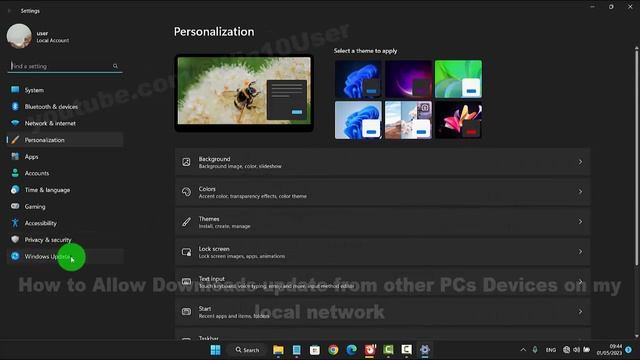Open the white Camtasia recorder taskbar icon
This screenshot has width=640, height=360.
407,350
